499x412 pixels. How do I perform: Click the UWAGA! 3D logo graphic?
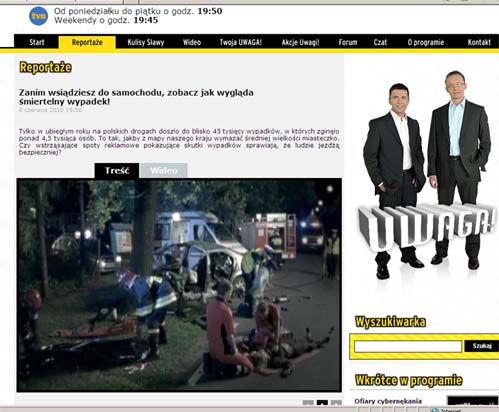coord(426,225)
